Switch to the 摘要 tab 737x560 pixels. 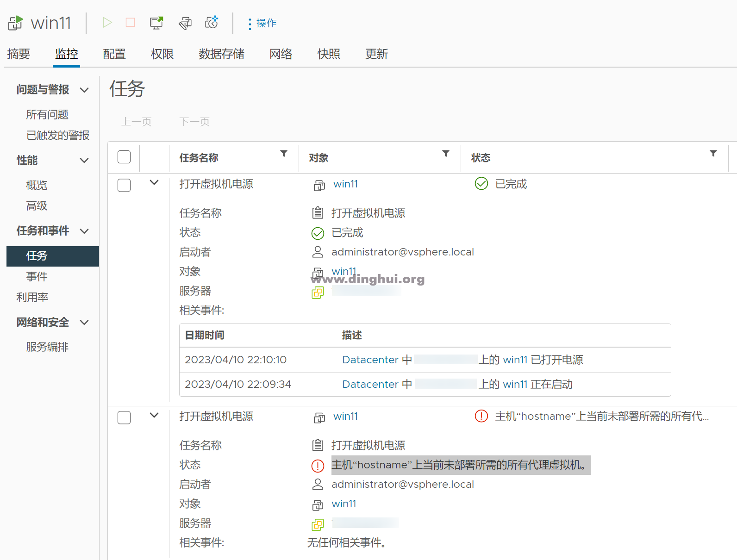(x=19, y=54)
